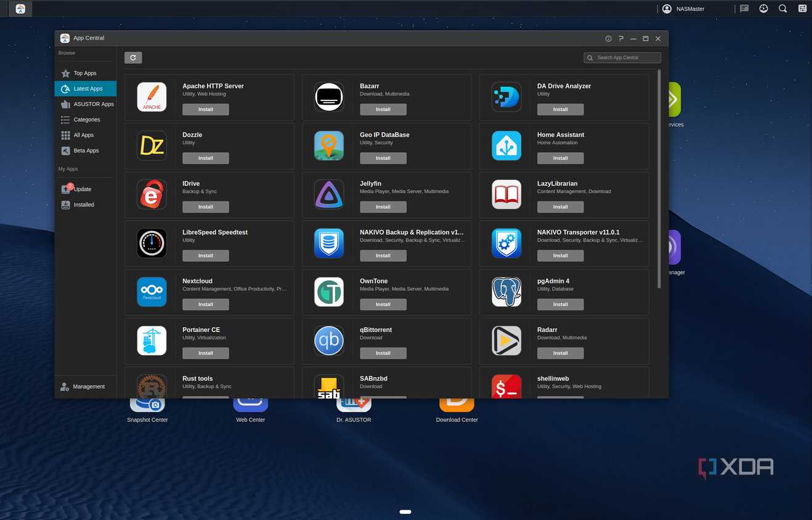Image resolution: width=812 pixels, height=520 pixels.
Task: Select Latest Apps in sidebar
Action: click(85, 89)
